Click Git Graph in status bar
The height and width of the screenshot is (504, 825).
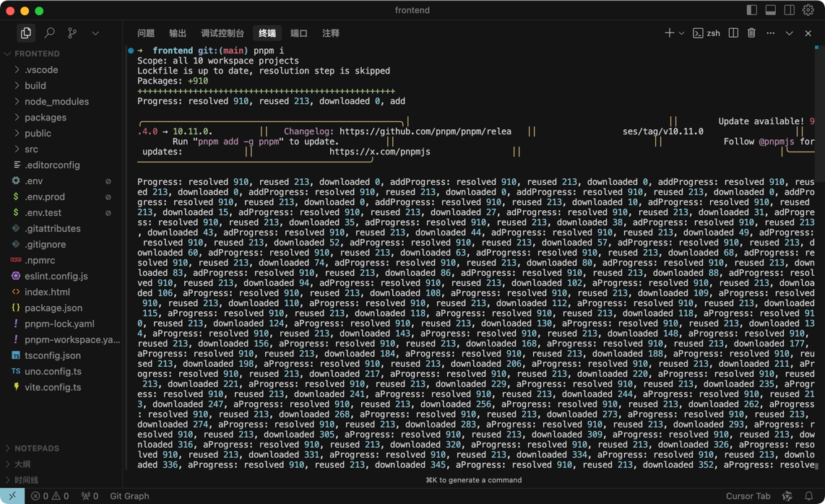click(129, 496)
